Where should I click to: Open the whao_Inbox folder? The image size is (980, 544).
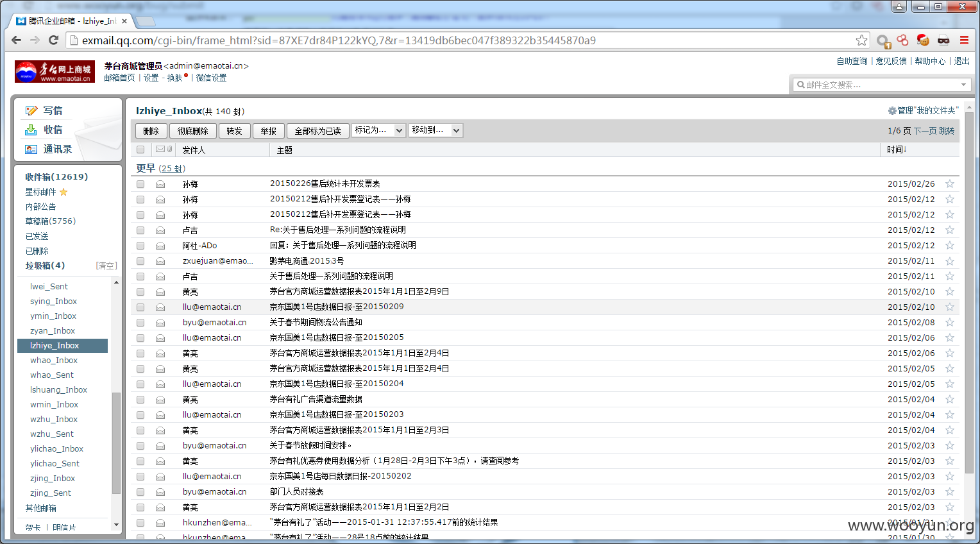coord(54,360)
